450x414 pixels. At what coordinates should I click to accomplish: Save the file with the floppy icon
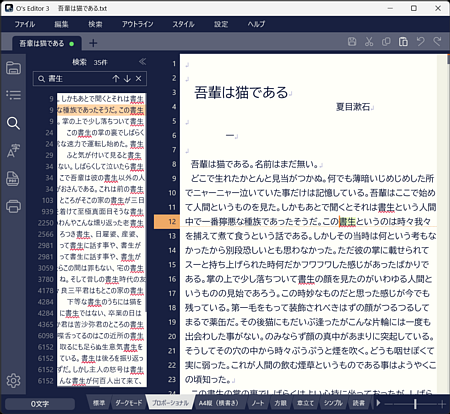click(x=352, y=42)
